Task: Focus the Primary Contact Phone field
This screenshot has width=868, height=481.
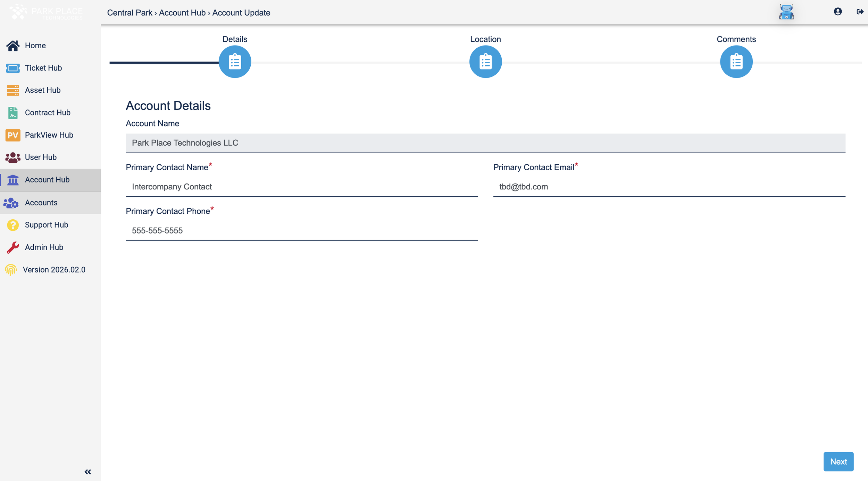Action: [x=302, y=231]
